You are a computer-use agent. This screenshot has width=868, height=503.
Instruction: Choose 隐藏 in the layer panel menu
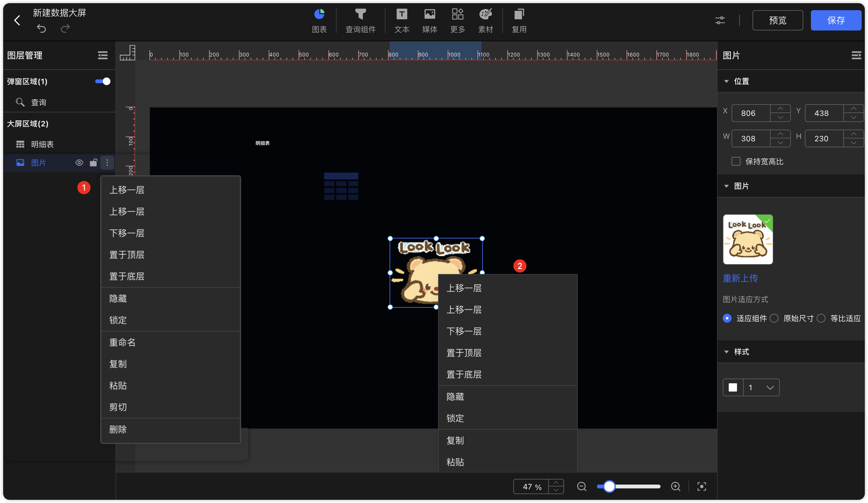(x=170, y=298)
